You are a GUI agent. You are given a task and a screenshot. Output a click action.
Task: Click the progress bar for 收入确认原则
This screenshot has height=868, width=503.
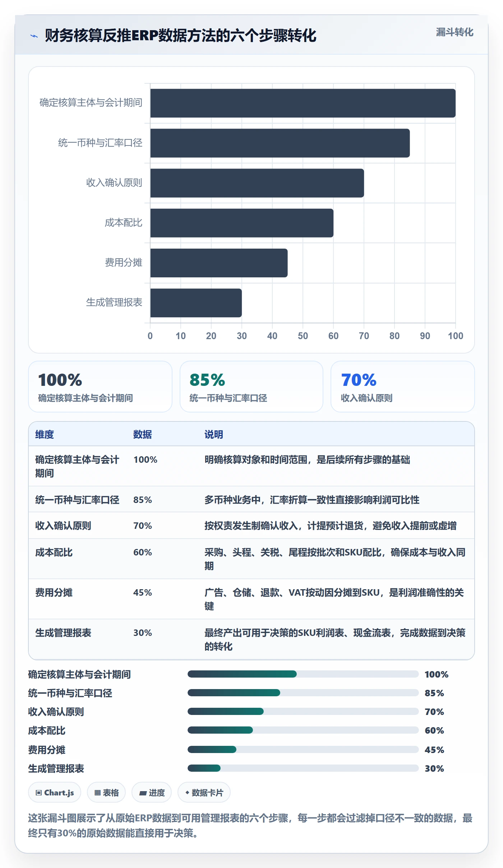pyautogui.click(x=303, y=711)
